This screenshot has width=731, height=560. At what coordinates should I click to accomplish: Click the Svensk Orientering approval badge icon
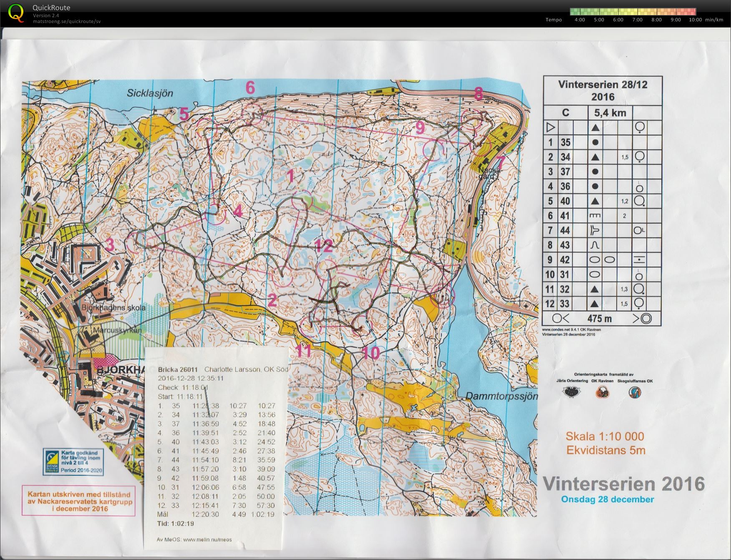52,461
